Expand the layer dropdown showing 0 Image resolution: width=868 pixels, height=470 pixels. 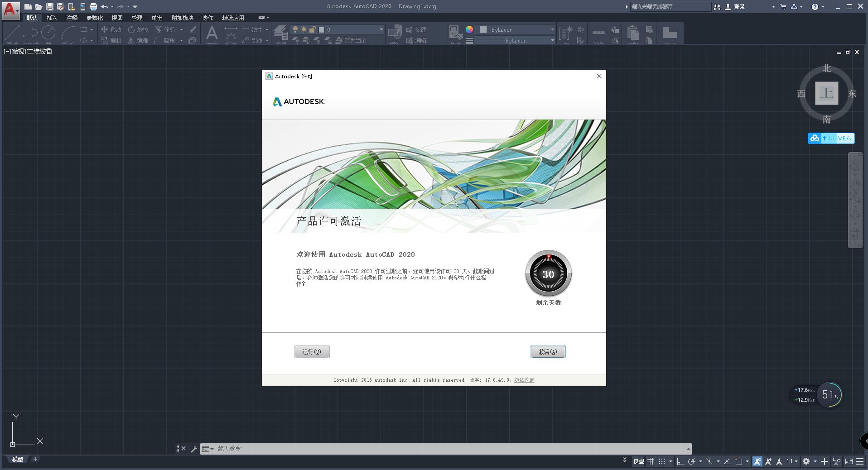point(381,29)
